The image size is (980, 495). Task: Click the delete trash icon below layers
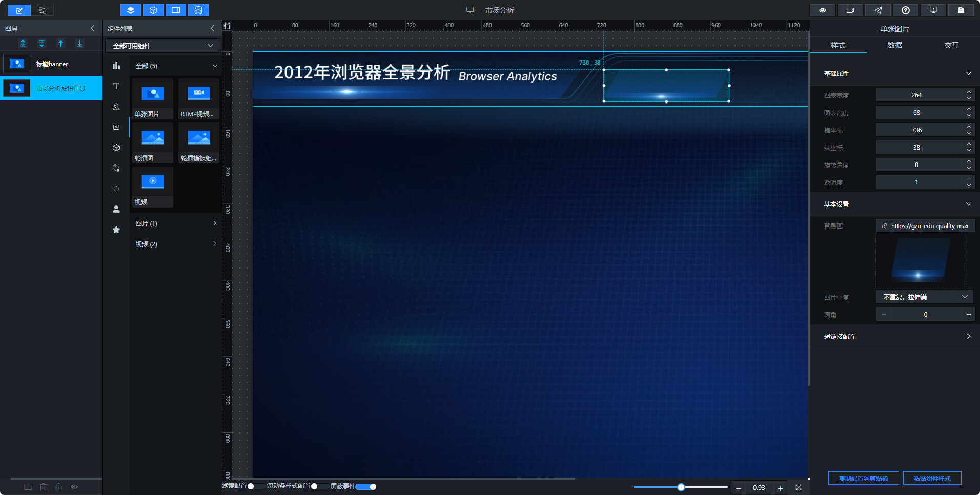tap(44, 487)
